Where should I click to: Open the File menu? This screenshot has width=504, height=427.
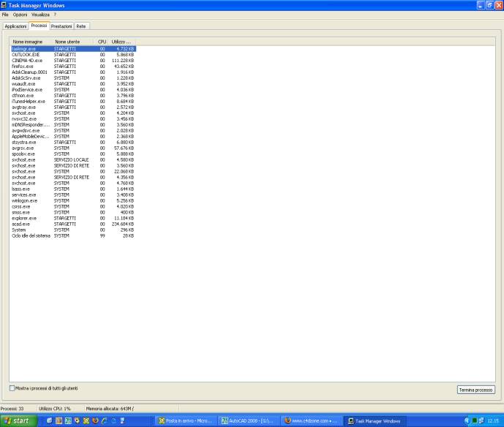pos(5,15)
